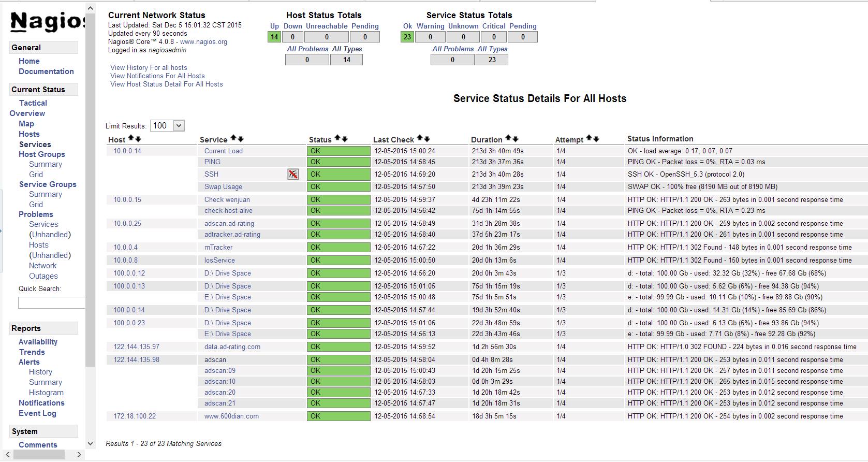This screenshot has width=868, height=462.
Task: Sort Duration column ascending arrow
Action: 508,138
